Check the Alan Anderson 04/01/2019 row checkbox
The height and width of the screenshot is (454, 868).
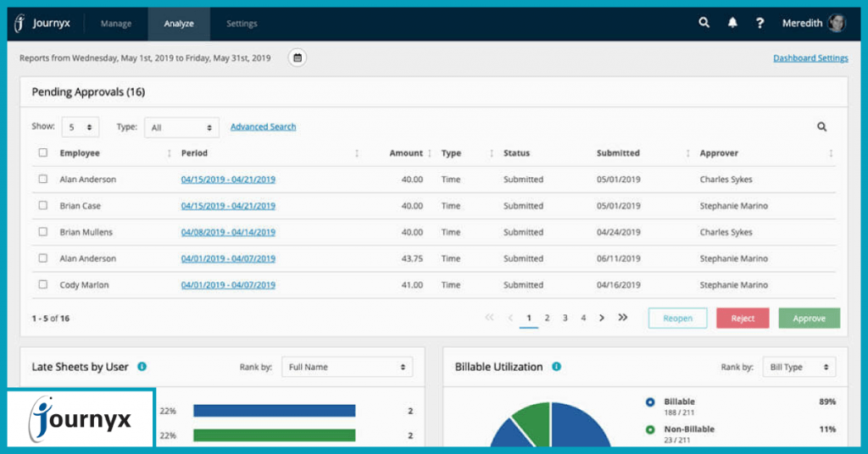pos(43,258)
